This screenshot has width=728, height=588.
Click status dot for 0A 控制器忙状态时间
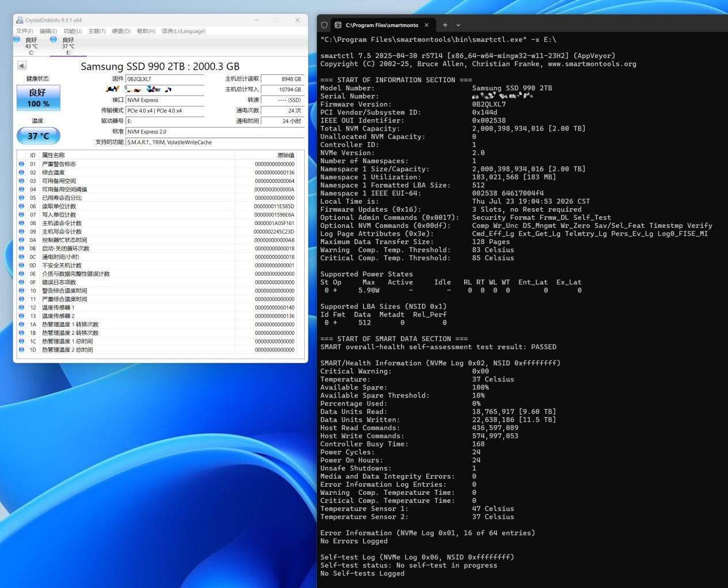pos(22,240)
